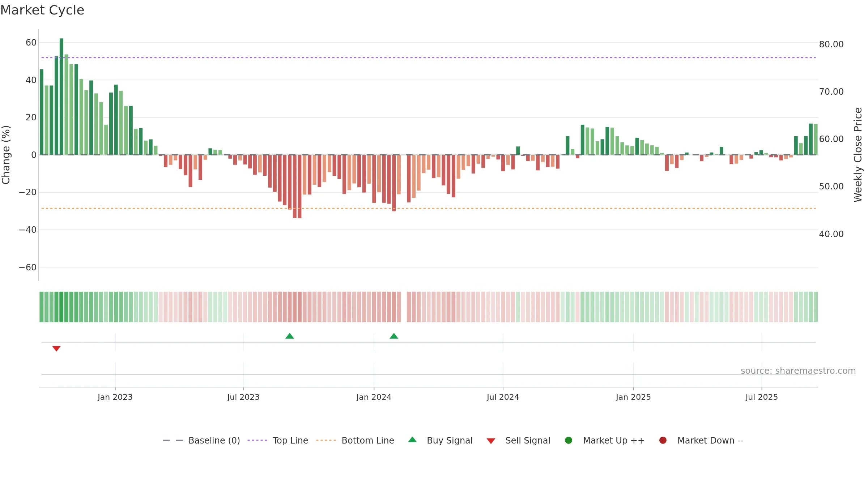The height and width of the screenshot is (488, 868).
Task: Click the purple dotted top line
Action: point(429,57)
